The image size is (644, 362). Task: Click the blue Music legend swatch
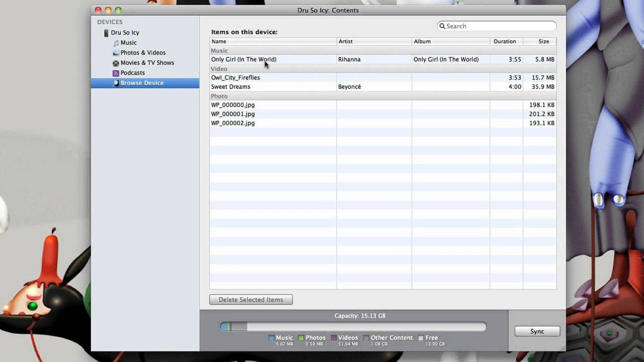click(271, 338)
